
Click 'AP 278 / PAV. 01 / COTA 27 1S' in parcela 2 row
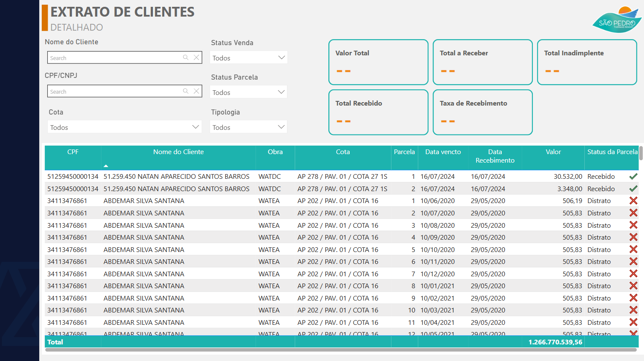(342, 189)
